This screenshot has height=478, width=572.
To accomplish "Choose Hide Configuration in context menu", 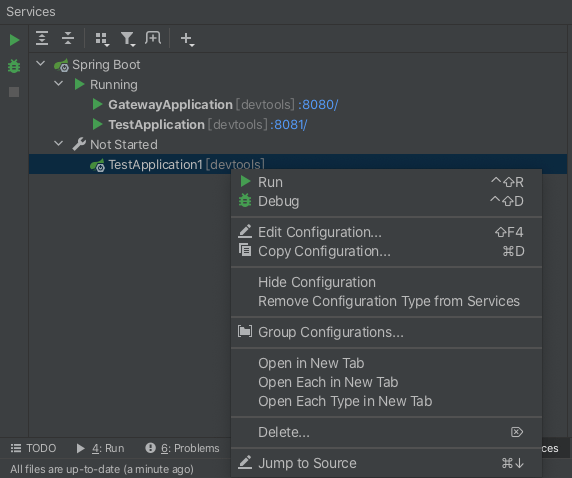I will 386,282.
